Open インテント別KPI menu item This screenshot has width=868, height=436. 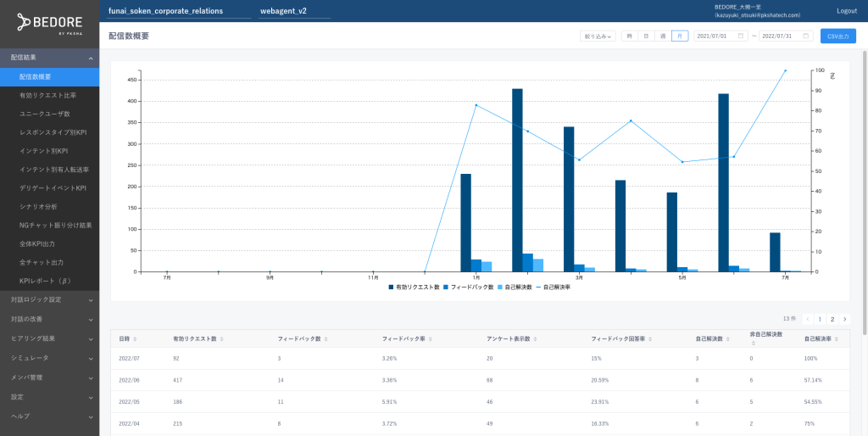(43, 151)
